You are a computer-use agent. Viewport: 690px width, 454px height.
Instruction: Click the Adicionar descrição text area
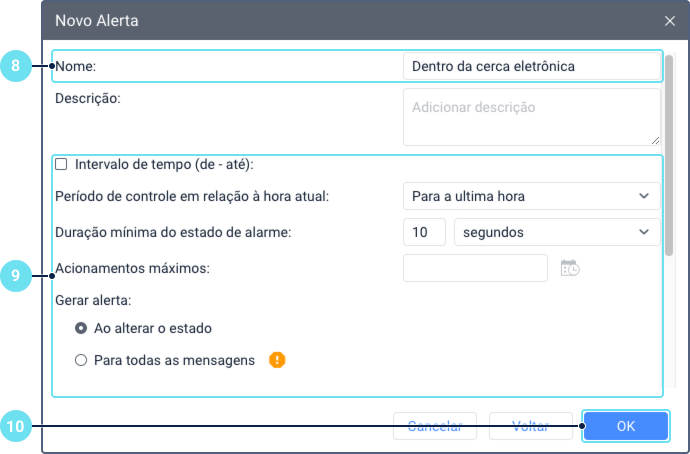pyautogui.click(x=530, y=116)
